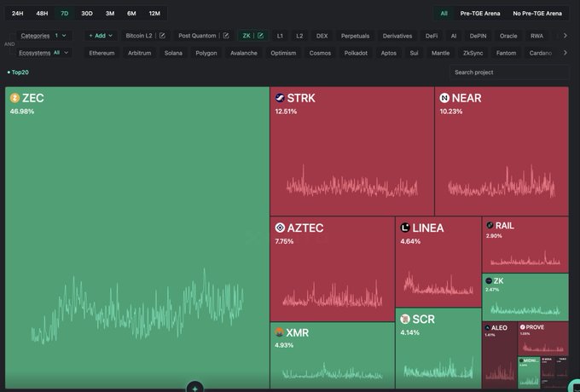Click the RAIL coin logo icon

(490, 225)
